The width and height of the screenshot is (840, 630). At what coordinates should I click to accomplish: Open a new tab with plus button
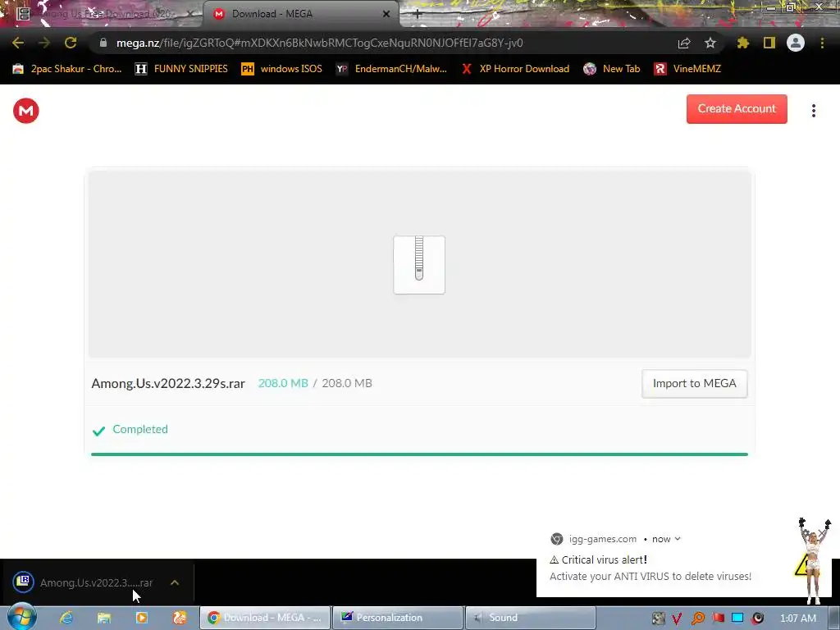point(418,15)
